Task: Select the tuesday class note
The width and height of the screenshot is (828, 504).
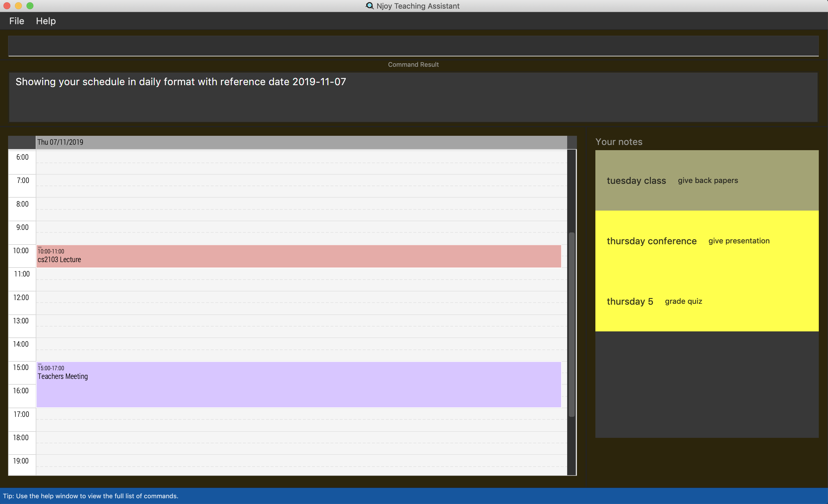Action: (707, 180)
